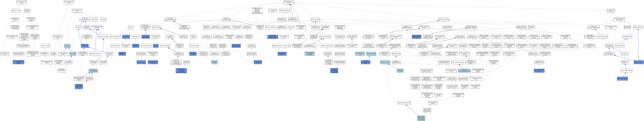Select the cellular_component Ndufs4 root node
The width and height of the screenshot is (644, 121).
[69, 2]
